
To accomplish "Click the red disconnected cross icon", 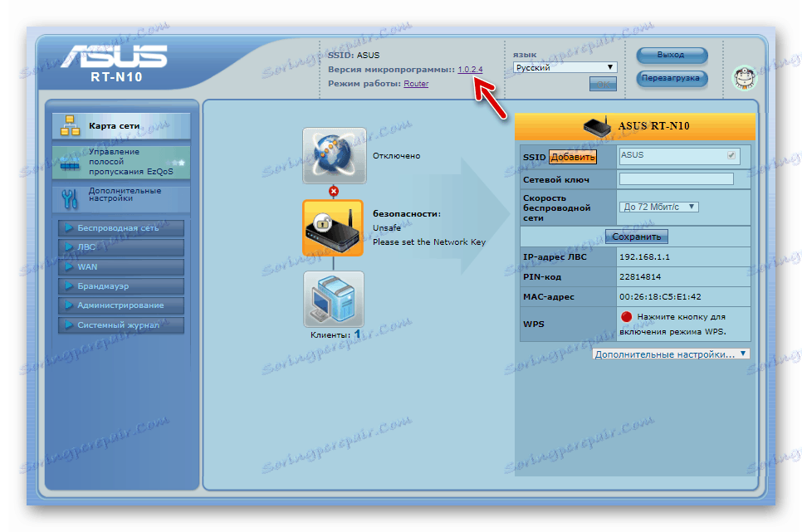I will click(334, 192).
